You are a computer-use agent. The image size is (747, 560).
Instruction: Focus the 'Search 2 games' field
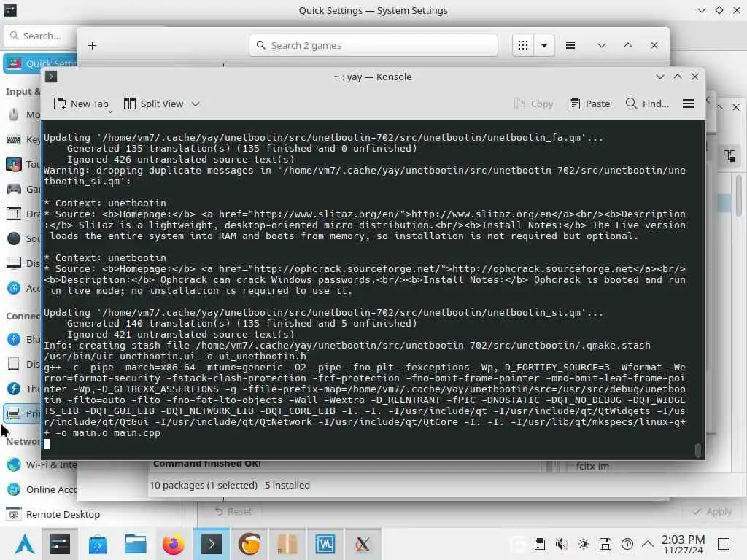pos(373,45)
